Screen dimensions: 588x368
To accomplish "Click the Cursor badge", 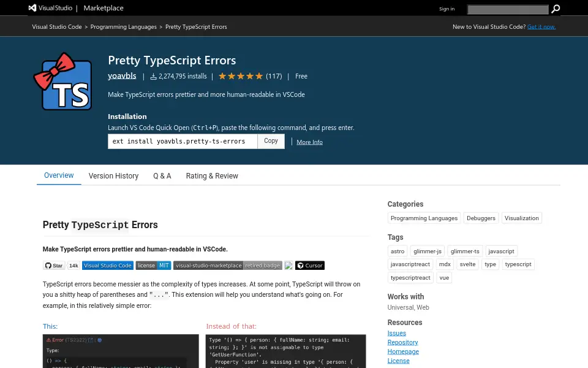I will 310,266.
